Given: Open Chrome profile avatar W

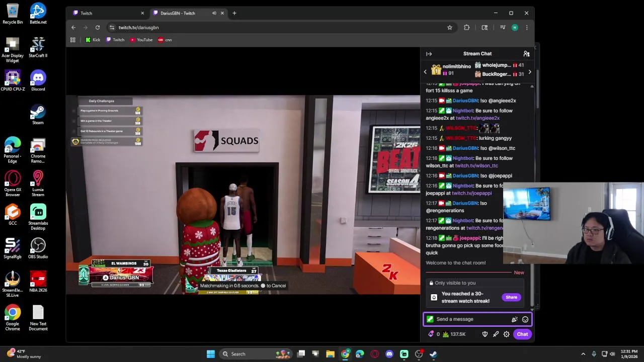Looking at the screenshot, I should [x=515, y=28].
